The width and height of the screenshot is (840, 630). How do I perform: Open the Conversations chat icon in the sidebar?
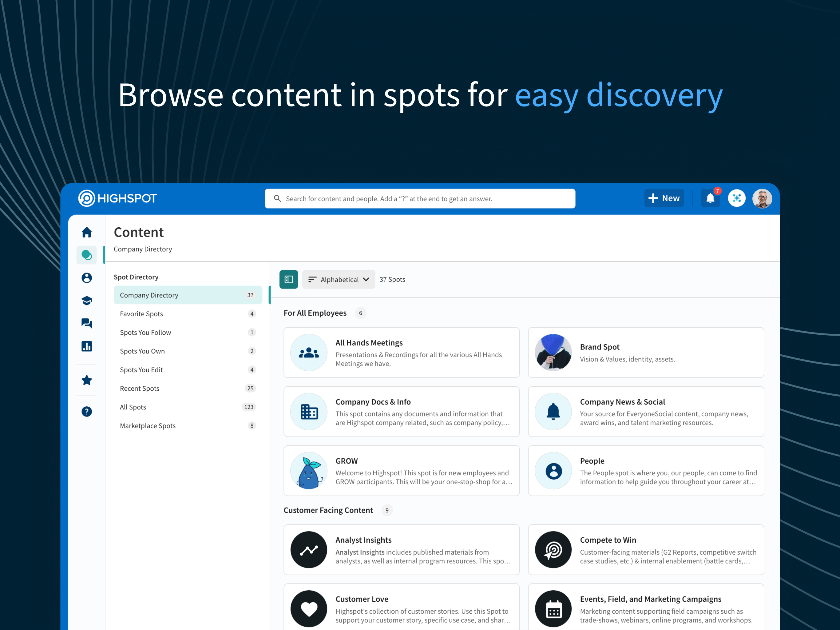[x=87, y=323]
